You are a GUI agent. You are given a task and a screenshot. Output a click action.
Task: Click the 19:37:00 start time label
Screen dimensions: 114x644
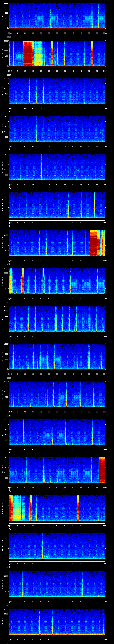click(9, 601)
